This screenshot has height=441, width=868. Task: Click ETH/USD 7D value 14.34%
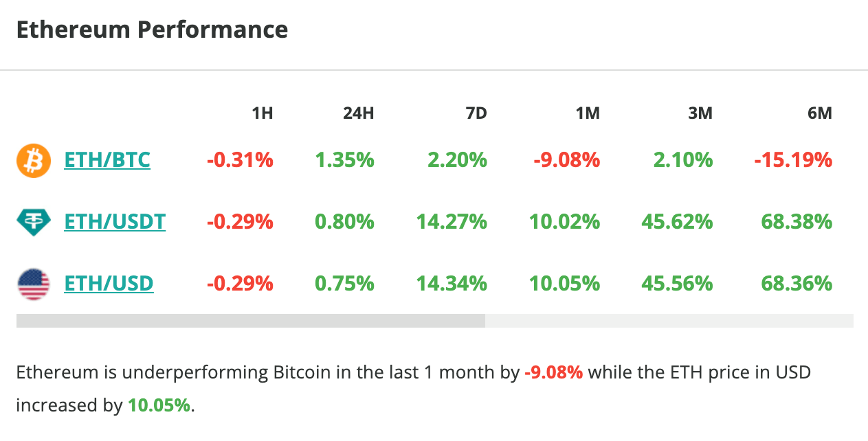(452, 284)
